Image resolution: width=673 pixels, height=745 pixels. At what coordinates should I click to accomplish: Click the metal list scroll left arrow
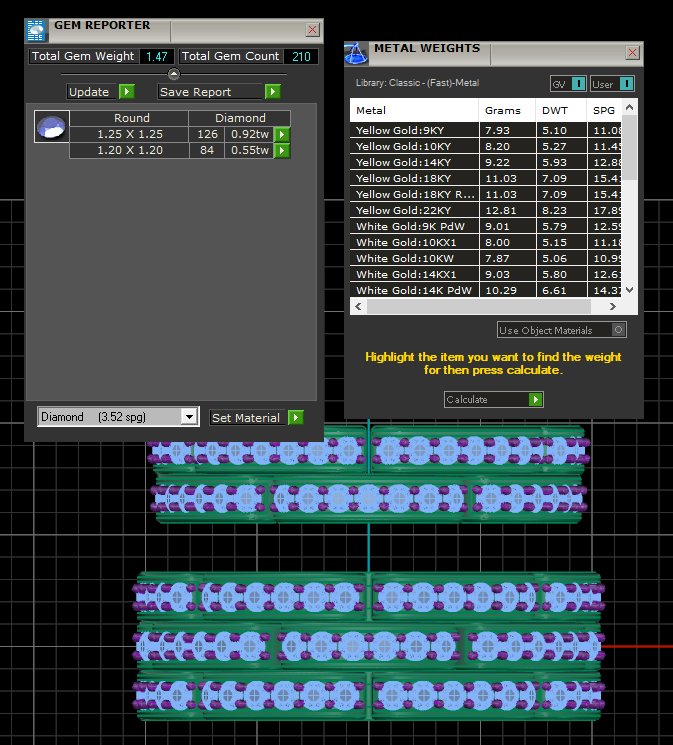pyautogui.click(x=358, y=306)
